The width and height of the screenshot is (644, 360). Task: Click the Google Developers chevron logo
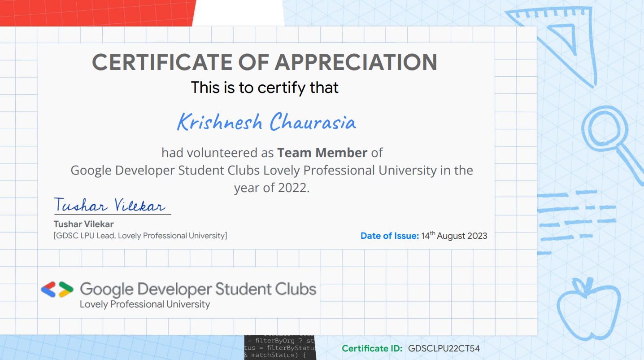coord(57,290)
